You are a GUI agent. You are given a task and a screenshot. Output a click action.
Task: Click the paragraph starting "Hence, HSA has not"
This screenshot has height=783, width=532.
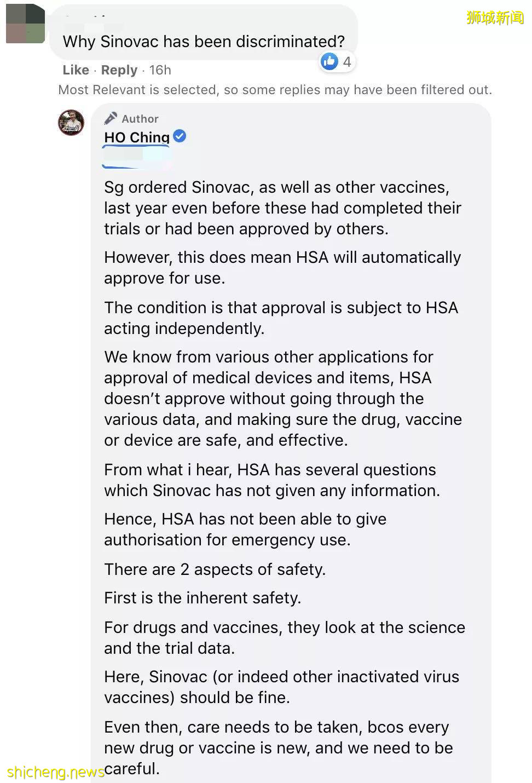(x=245, y=529)
